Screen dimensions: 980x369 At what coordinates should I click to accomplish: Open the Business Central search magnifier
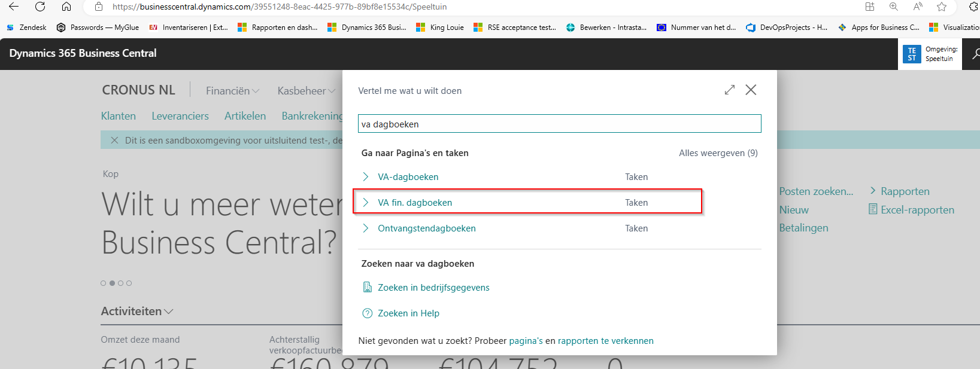[x=976, y=54]
